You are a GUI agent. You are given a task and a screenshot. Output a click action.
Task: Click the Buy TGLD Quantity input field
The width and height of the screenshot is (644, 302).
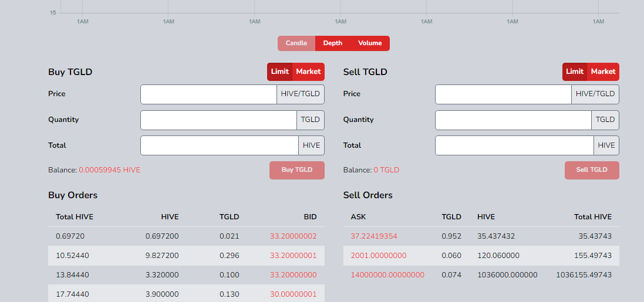click(x=218, y=120)
